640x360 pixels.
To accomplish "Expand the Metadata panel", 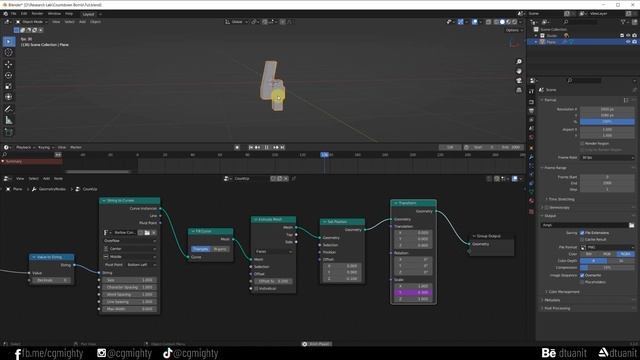I will 552,300.
